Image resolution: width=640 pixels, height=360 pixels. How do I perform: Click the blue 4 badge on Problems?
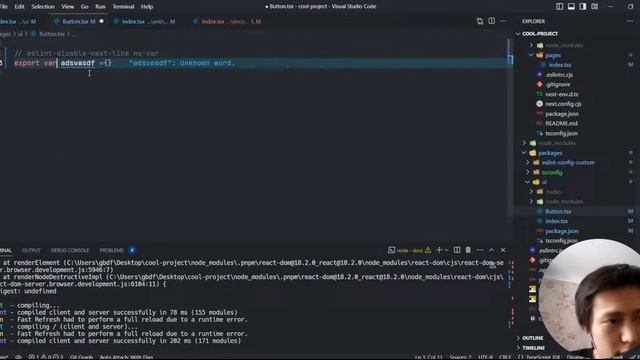(132, 250)
